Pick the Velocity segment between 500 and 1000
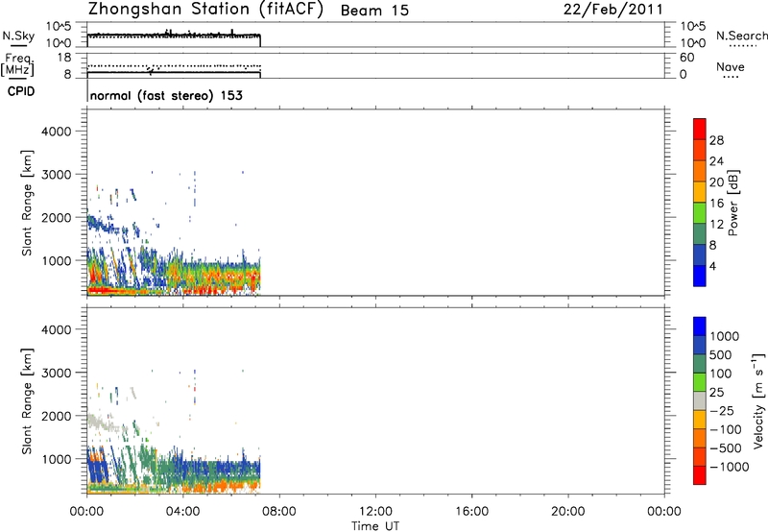Screen dimensions: 768x532 (x=700, y=345)
